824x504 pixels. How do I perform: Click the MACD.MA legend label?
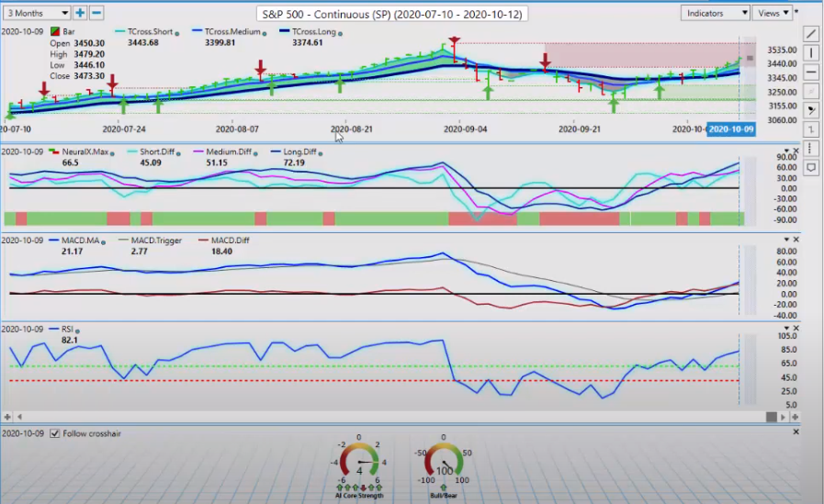tap(81, 241)
